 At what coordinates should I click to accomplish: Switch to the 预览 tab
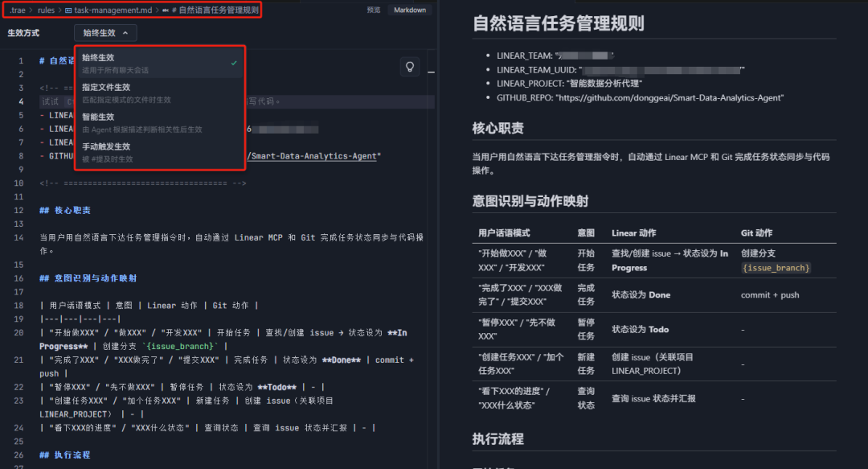pos(374,10)
